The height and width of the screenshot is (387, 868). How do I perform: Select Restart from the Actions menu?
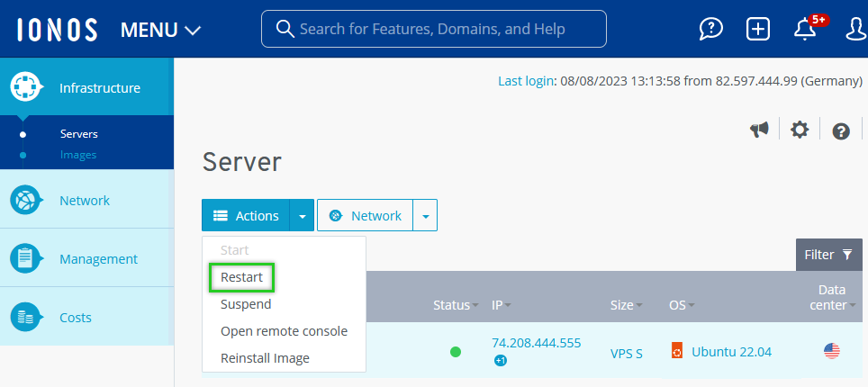[241, 277]
